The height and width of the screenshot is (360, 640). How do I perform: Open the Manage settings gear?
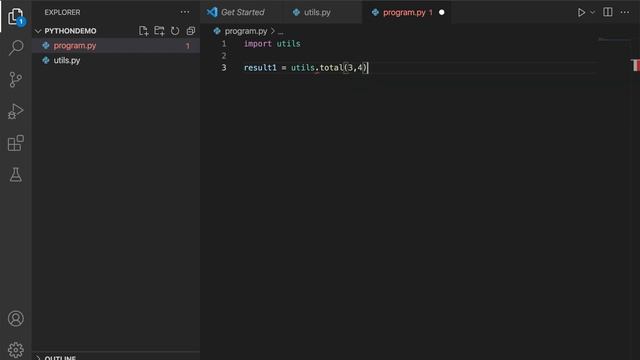[x=16, y=350]
